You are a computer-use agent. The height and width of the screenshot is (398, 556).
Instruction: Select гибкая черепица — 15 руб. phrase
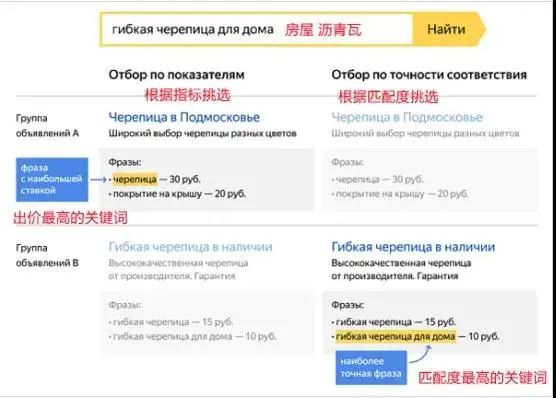pyautogui.click(x=394, y=322)
